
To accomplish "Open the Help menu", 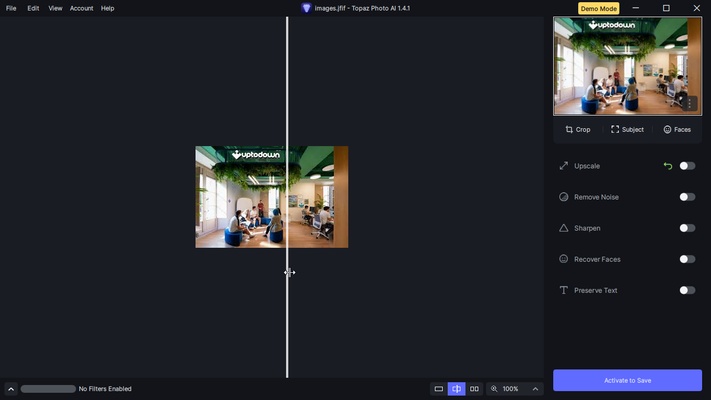I will (107, 8).
